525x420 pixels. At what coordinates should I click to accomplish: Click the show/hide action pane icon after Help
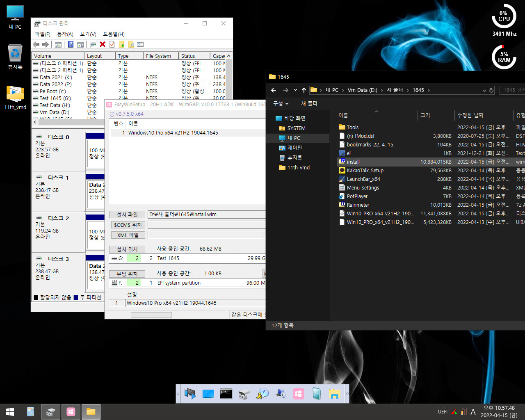(80, 44)
